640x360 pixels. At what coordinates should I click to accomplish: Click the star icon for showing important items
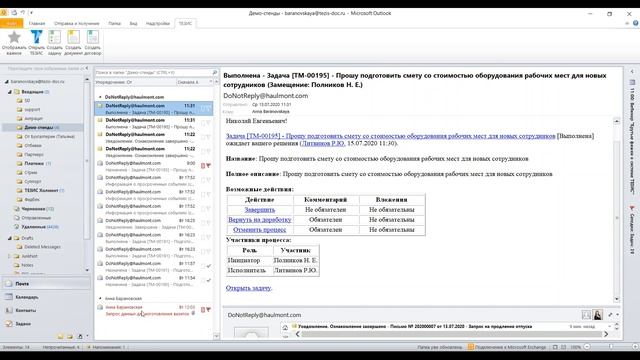[x=14, y=37]
